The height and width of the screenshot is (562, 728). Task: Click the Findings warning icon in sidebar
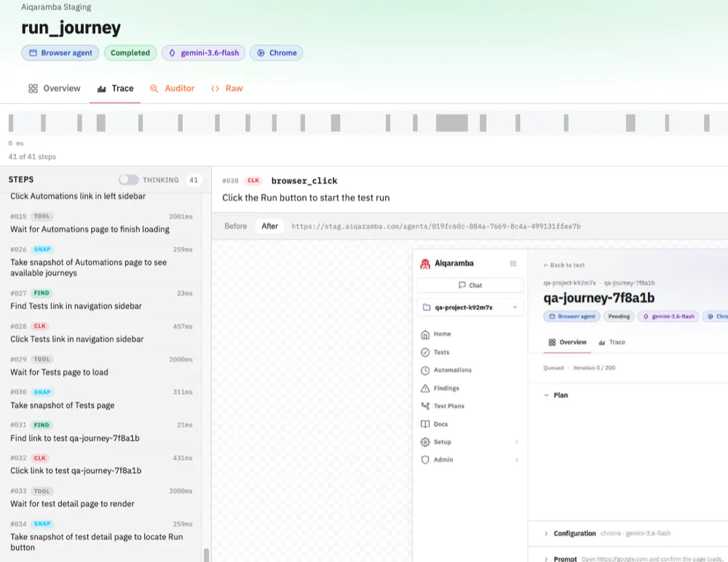425,388
